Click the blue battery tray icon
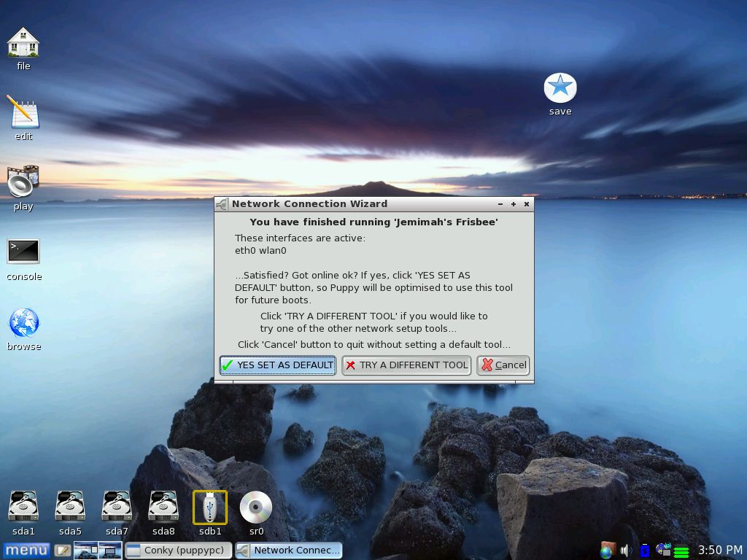 coord(644,551)
